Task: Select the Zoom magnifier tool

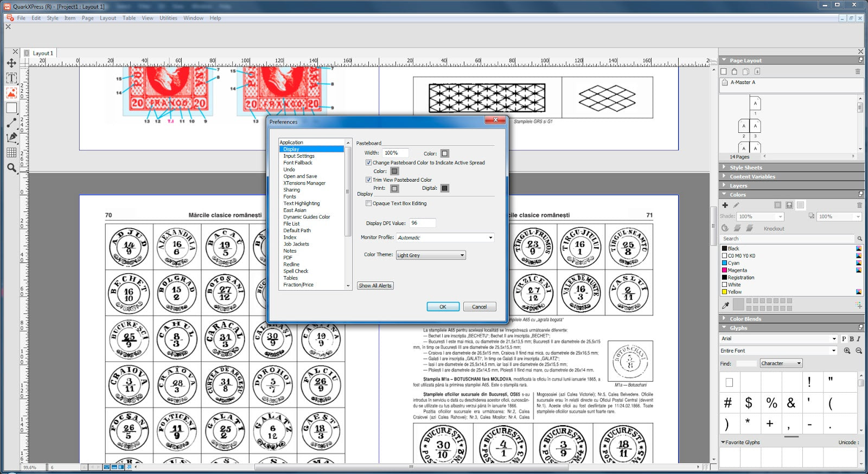Action: [x=11, y=168]
